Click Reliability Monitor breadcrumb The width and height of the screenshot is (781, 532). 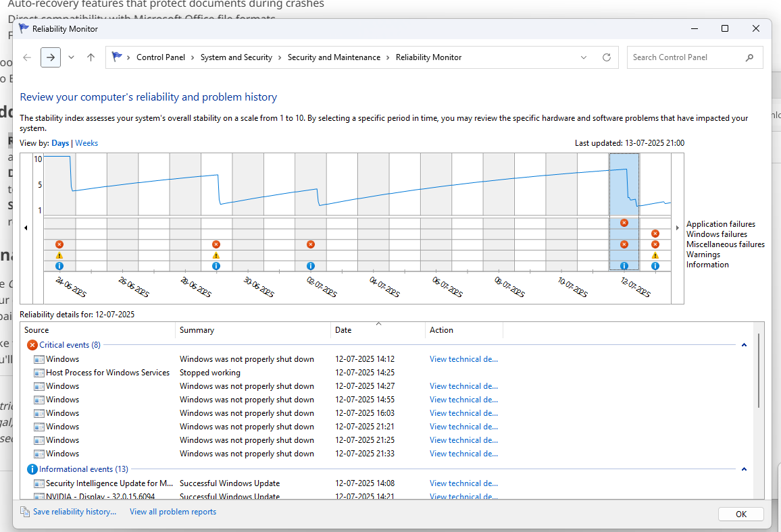[428, 57]
